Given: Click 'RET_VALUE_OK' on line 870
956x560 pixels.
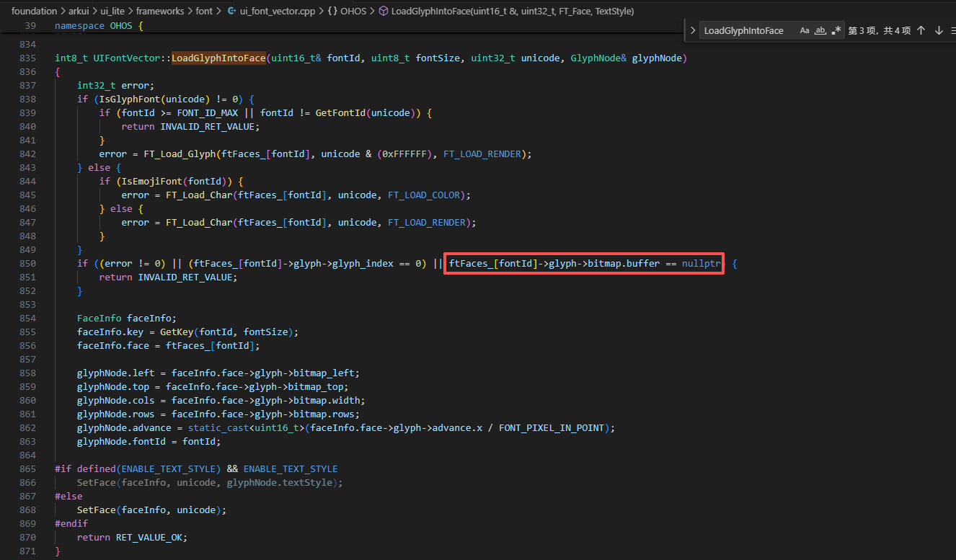Looking at the screenshot, I should [149, 537].
